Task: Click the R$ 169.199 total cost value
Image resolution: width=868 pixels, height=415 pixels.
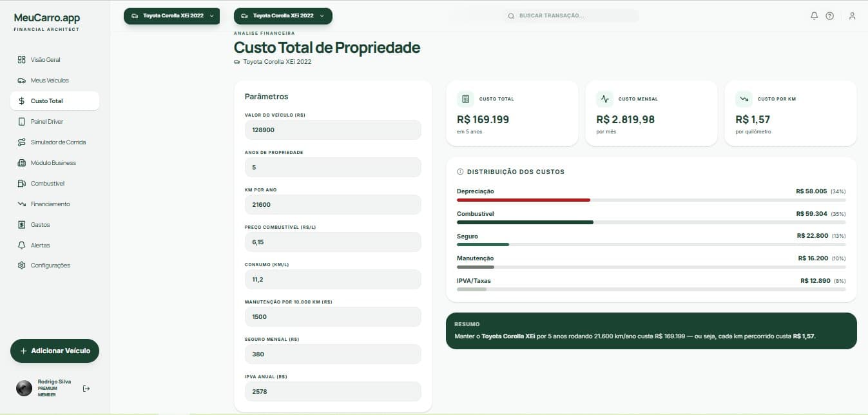Action: pyautogui.click(x=483, y=119)
